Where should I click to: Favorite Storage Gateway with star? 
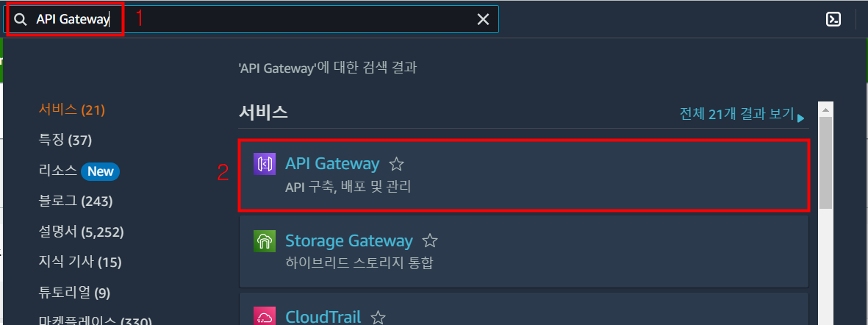pos(430,241)
